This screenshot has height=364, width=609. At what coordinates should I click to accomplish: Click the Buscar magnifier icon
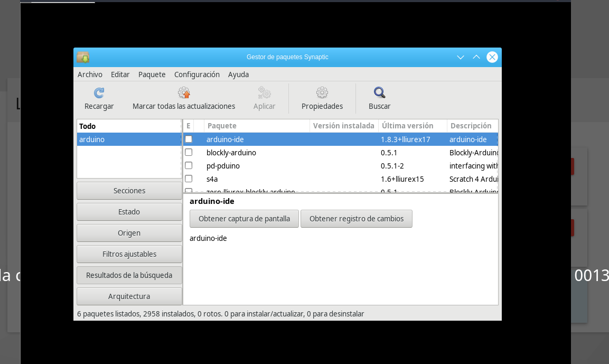[x=379, y=93]
